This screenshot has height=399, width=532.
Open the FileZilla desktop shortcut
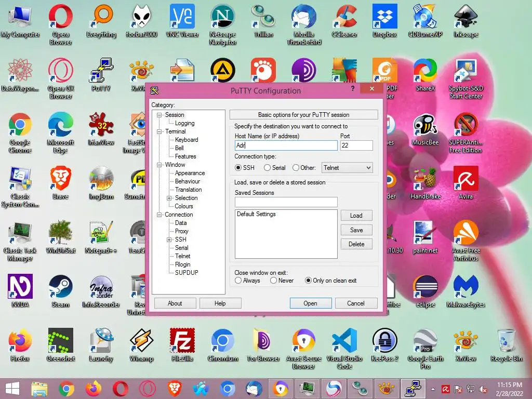tap(182, 344)
